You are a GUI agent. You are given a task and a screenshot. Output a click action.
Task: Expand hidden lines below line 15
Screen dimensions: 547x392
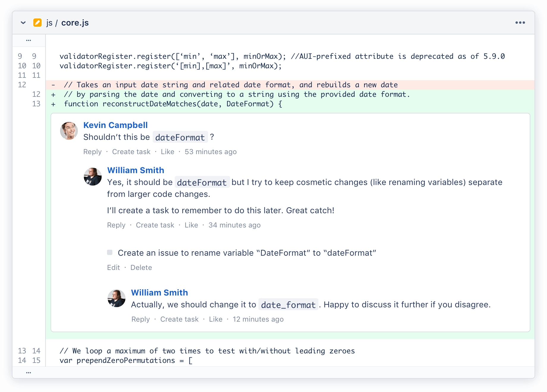[29, 372]
